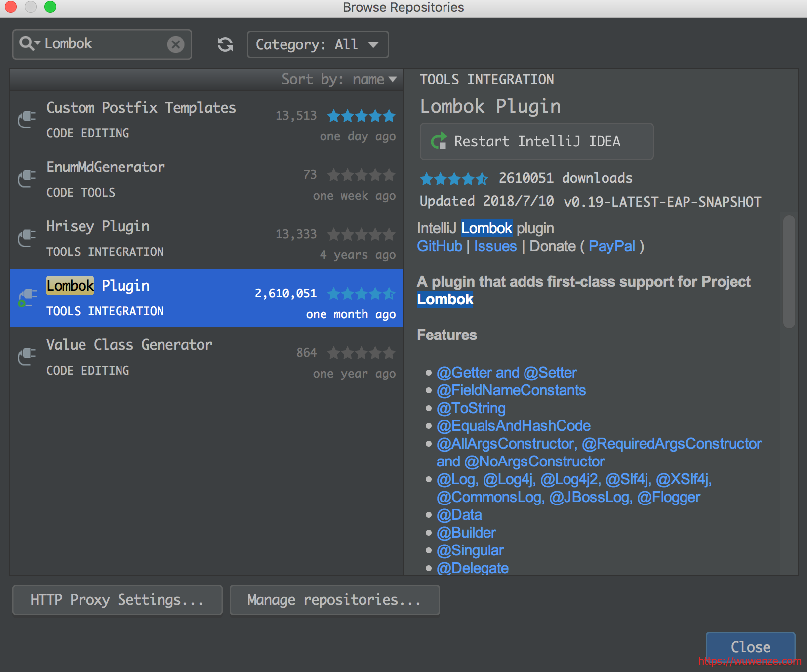Click the Value Class Generator plugin icon
The height and width of the screenshot is (672, 807).
27,356
